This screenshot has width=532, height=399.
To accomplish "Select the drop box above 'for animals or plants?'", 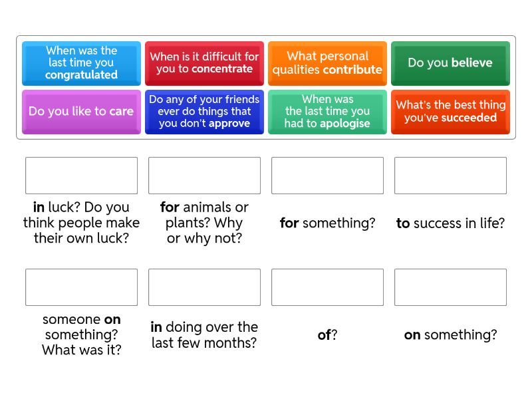I will (204, 176).
